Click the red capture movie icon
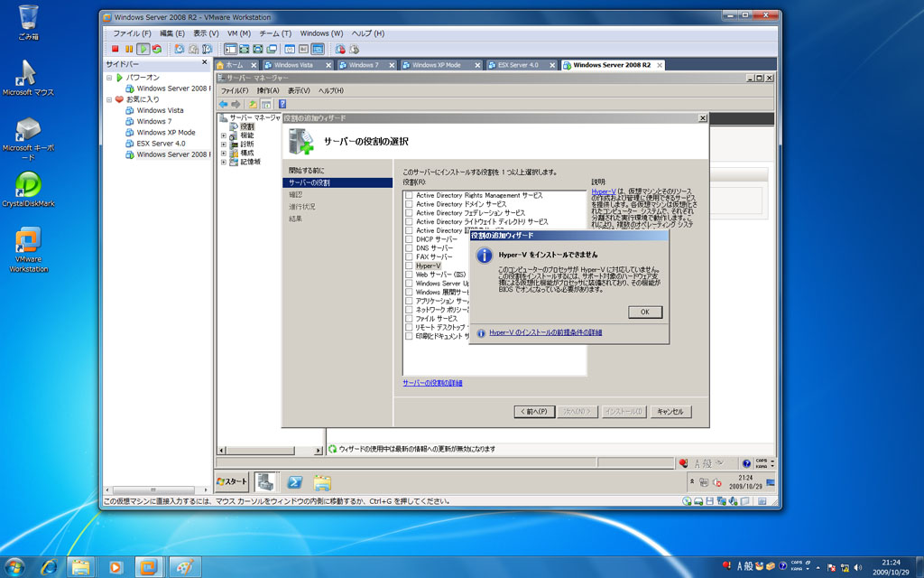Viewport: 924px width, 578px height. (340, 49)
